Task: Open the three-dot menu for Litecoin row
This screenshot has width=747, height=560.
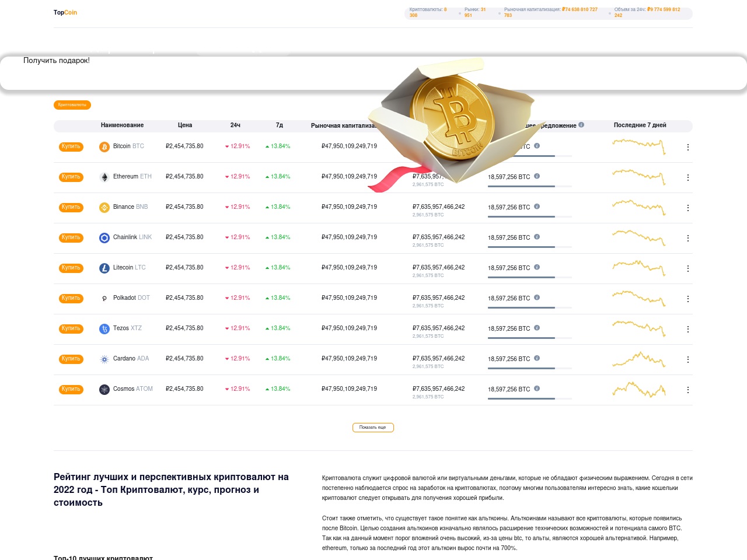Action: click(688, 268)
